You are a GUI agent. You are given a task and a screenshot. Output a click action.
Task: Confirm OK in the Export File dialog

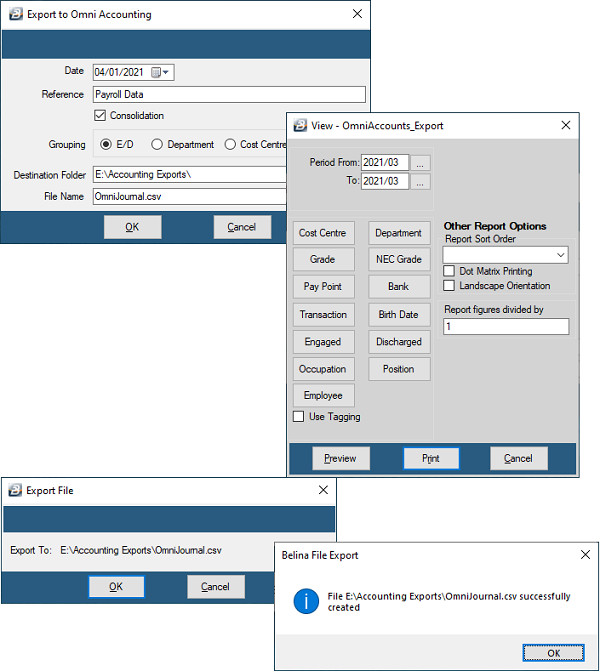click(116, 587)
